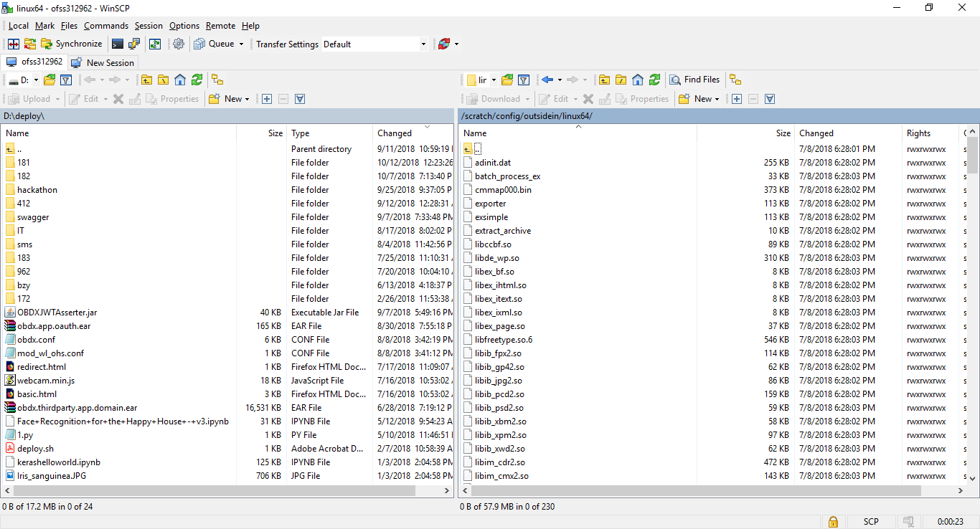Select OBDXJWTAsserter.jar in local panel
Image resolution: width=980 pixels, height=529 pixels.
point(57,313)
